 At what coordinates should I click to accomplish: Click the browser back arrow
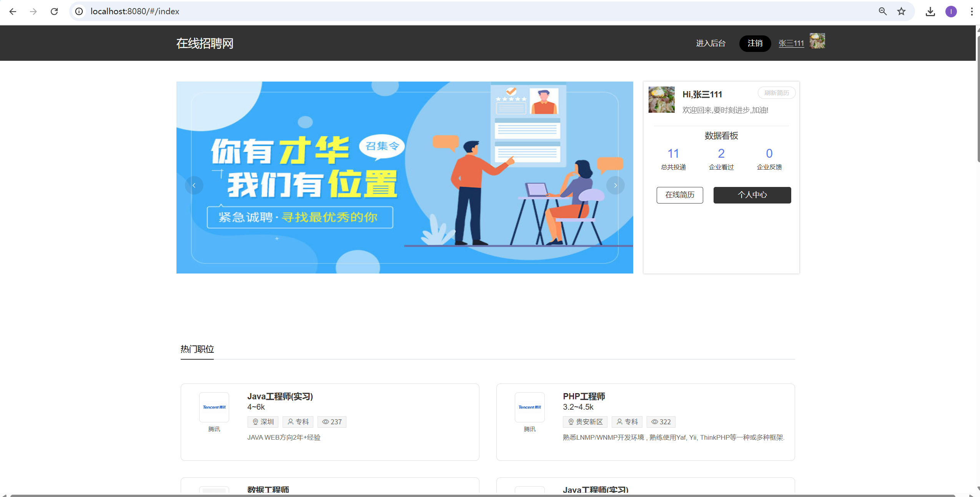pyautogui.click(x=13, y=12)
